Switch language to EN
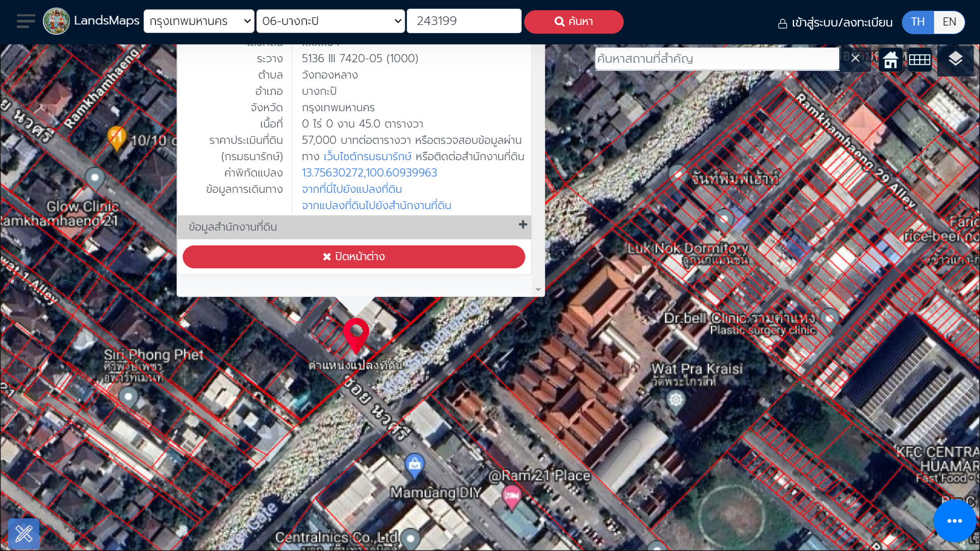The height and width of the screenshot is (551, 980). click(x=949, y=22)
